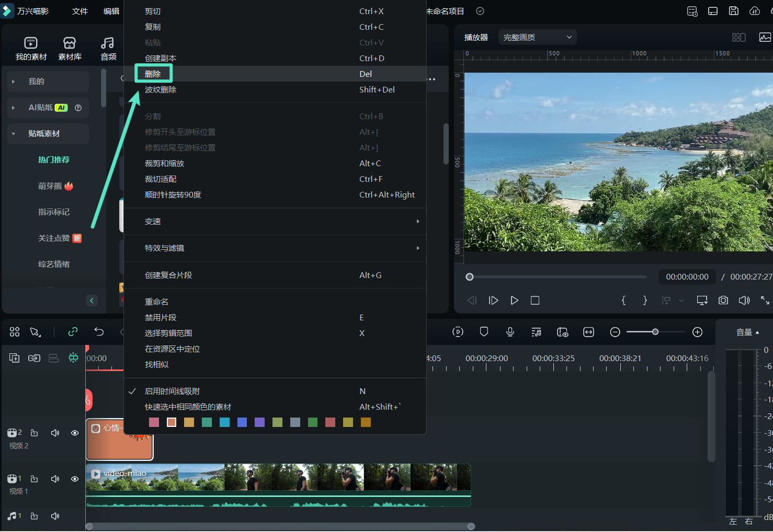Lock the audio track with the lock icon
The height and width of the screenshot is (532, 773).
34,516
